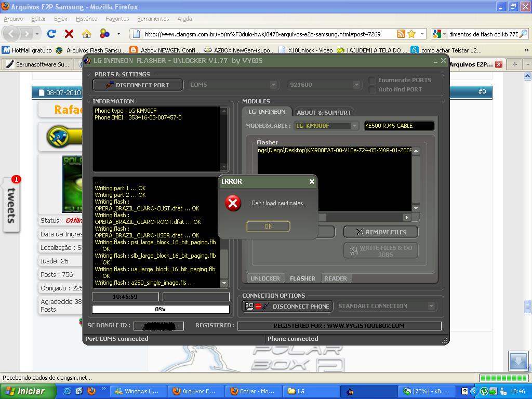The height and width of the screenshot is (399, 532).
Task: Reload the page with the refresh icon
Action: (51, 34)
